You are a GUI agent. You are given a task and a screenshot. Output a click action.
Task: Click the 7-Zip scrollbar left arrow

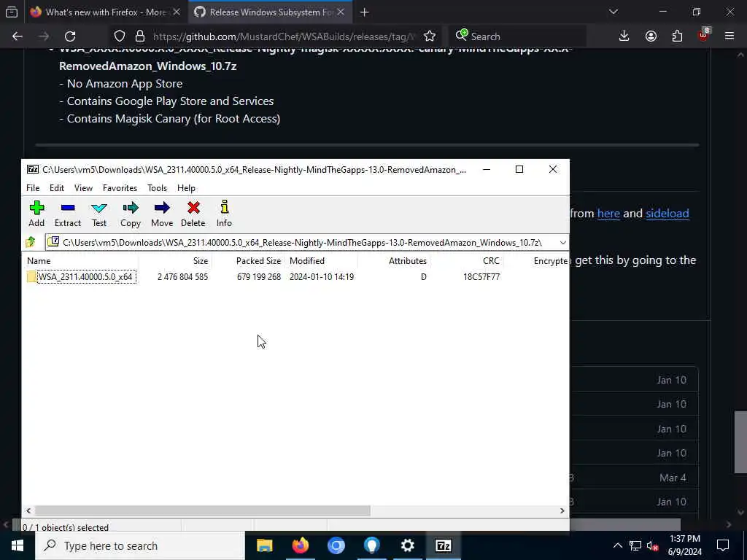pyautogui.click(x=28, y=510)
